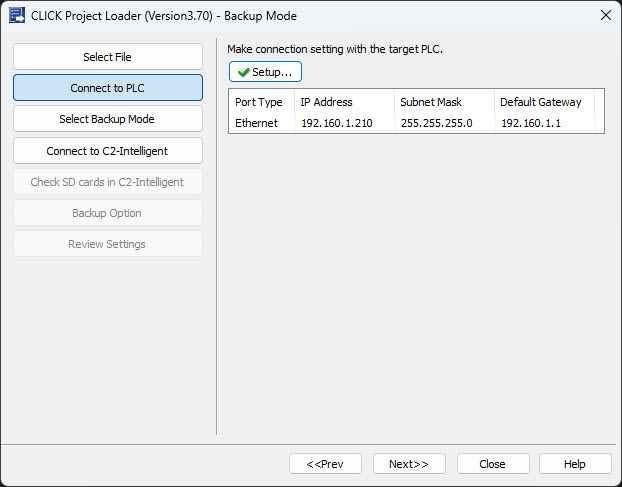Click the Default Gateway column header

[x=544, y=102]
